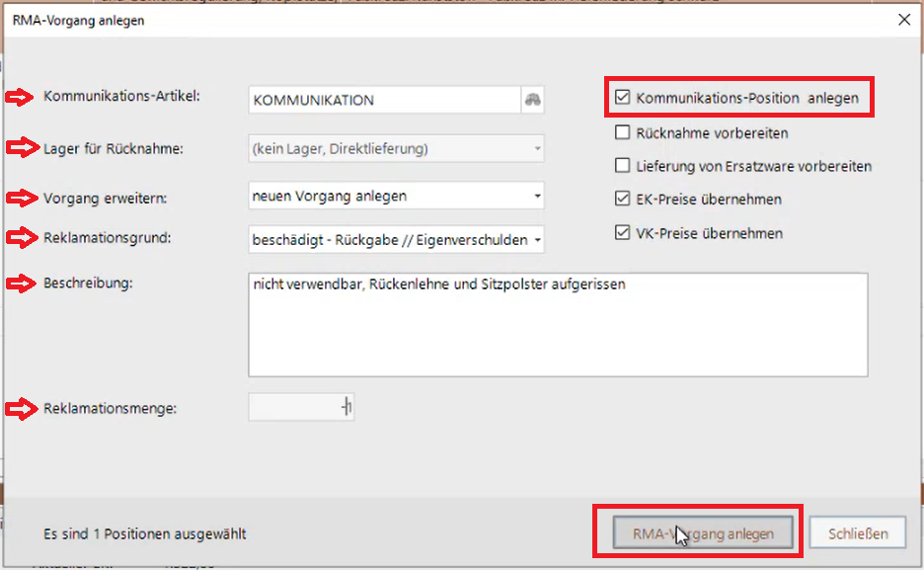This screenshot has width=924, height=570.
Task: Click the Schließen button
Action: pyautogui.click(x=857, y=533)
